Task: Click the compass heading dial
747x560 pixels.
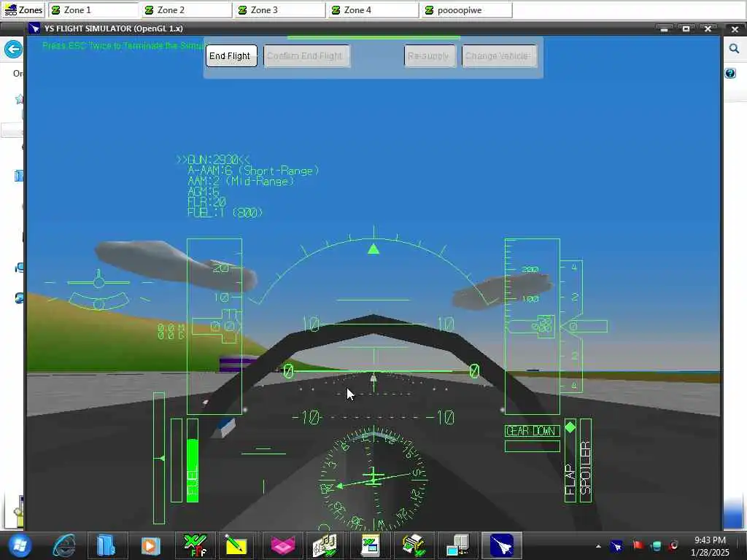Action: [373, 478]
